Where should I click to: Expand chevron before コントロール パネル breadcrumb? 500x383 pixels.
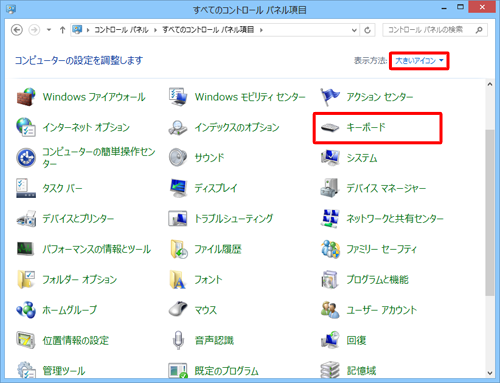tap(88, 30)
